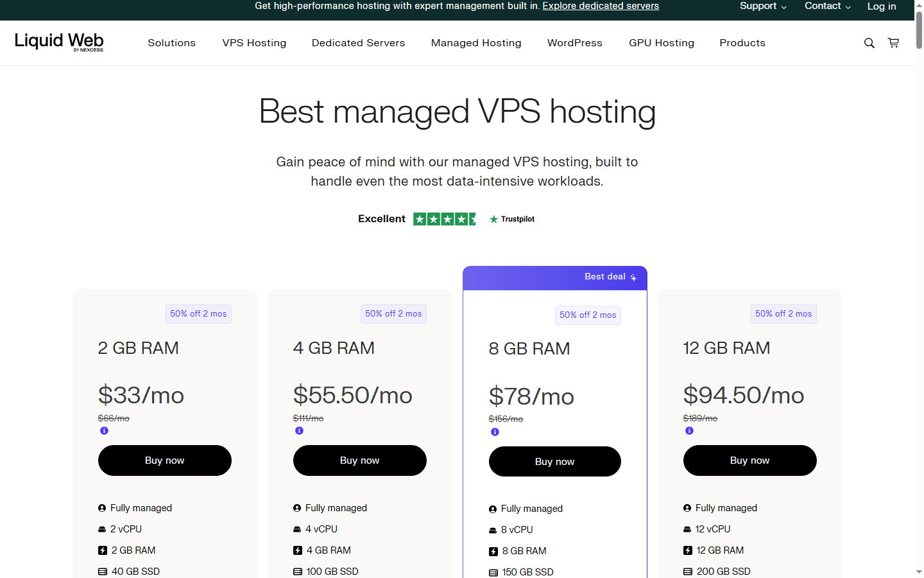Image resolution: width=924 pixels, height=578 pixels.
Task: Follow the Explore dedicated servers link
Action: [x=601, y=6]
